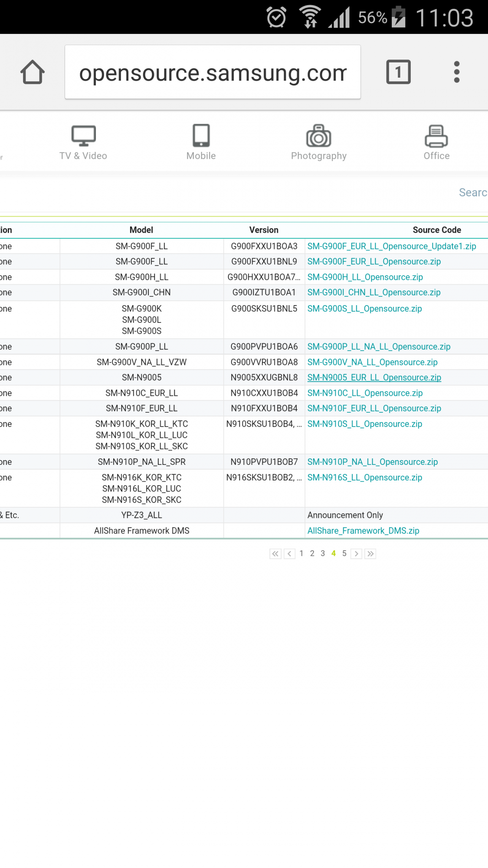Viewport: 488px width, 868px height.
Task: Select version cell N910FXXU1BOB4
Action: click(x=264, y=408)
